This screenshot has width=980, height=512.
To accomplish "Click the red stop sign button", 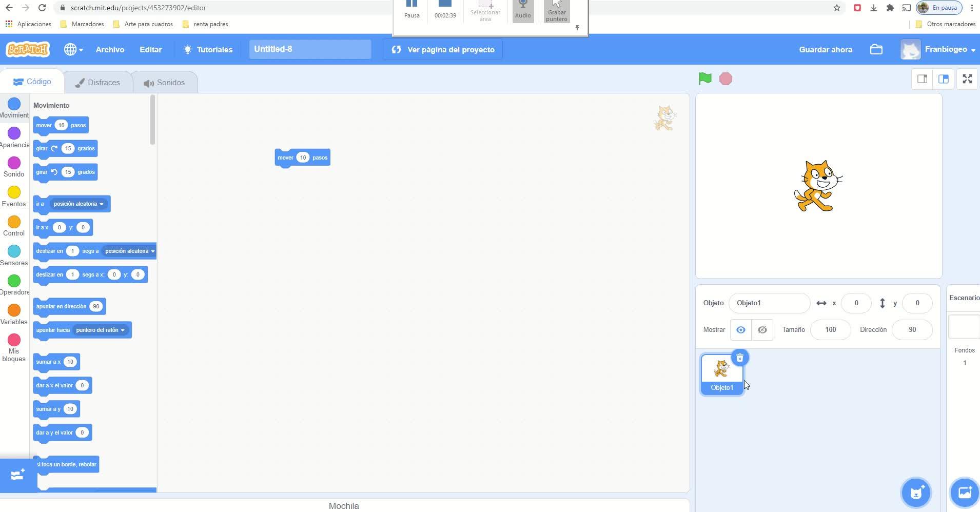I will 726,78.
